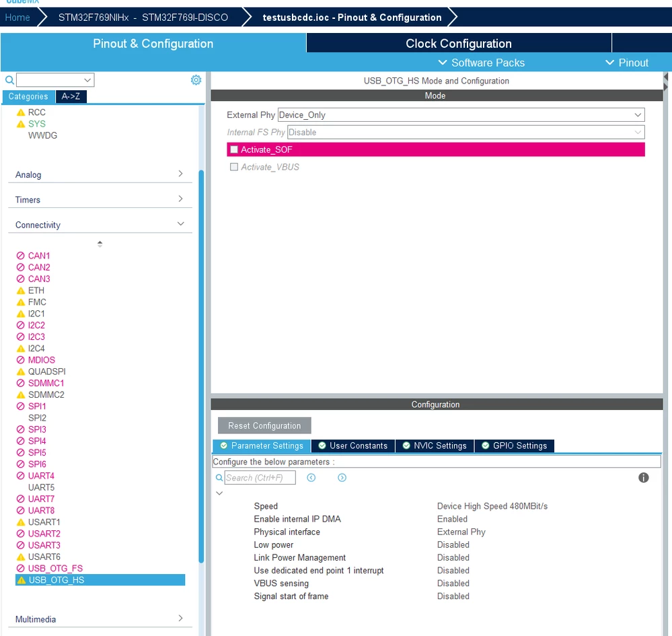The height and width of the screenshot is (636, 672).
Task: Click the warning icon beside USART6
Action: click(x=21, y=557)
